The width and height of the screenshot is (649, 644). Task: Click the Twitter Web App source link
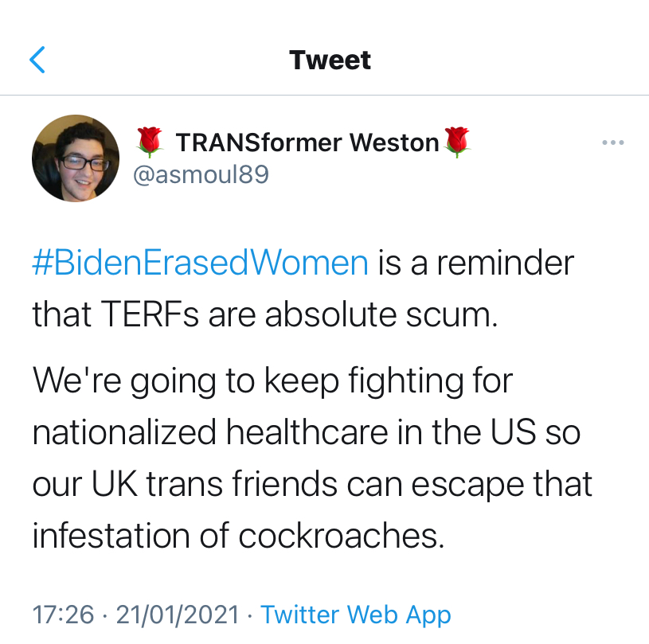(355, 615)
